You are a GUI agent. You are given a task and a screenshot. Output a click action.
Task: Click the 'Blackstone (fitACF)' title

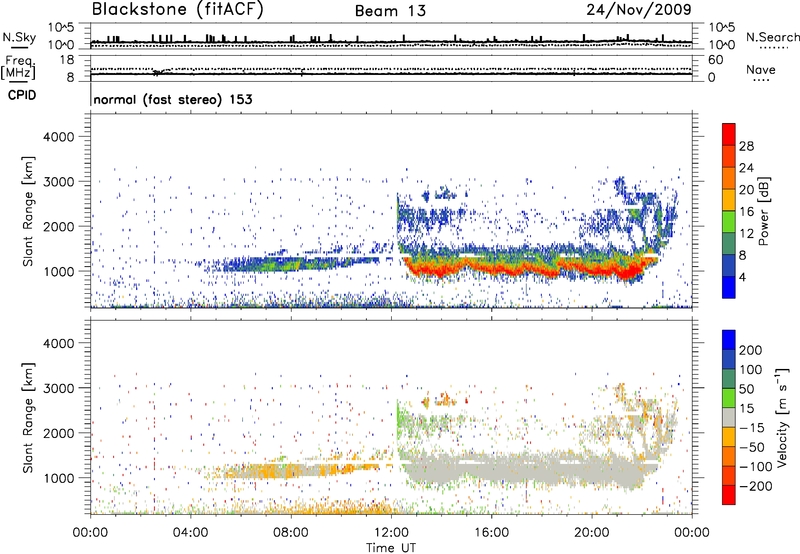(178, 10)
